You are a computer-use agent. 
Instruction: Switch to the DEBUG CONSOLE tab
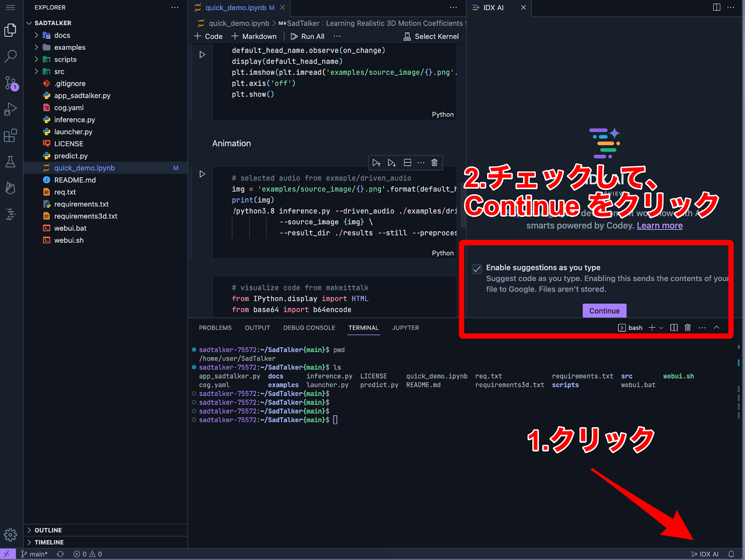click(x=309, y=328)
